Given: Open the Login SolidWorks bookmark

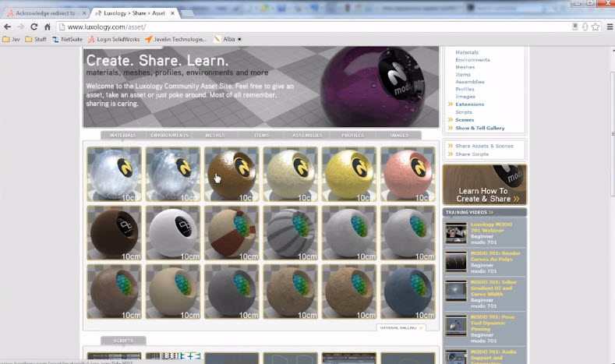Looking at the screenshot, I should [x=114, y=39].
